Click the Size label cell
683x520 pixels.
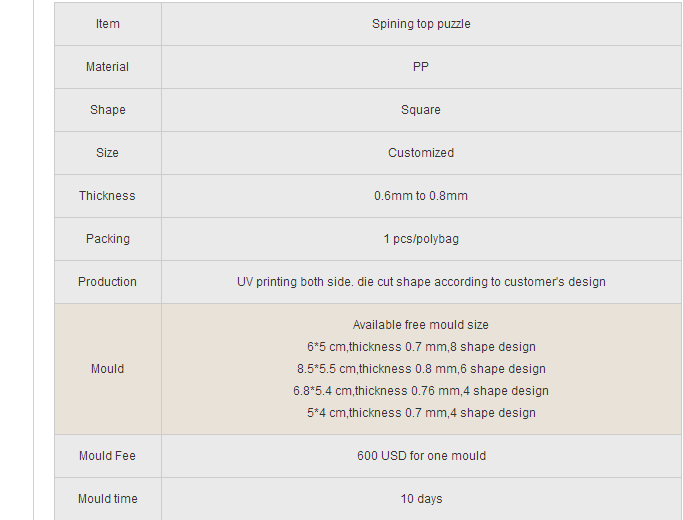point(108,153)
